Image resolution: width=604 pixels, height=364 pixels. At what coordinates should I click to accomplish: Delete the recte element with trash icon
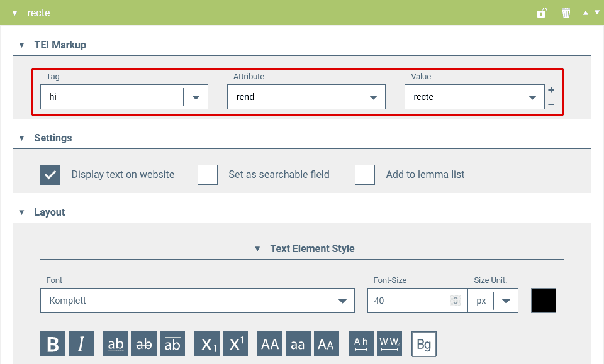point(566,13)
